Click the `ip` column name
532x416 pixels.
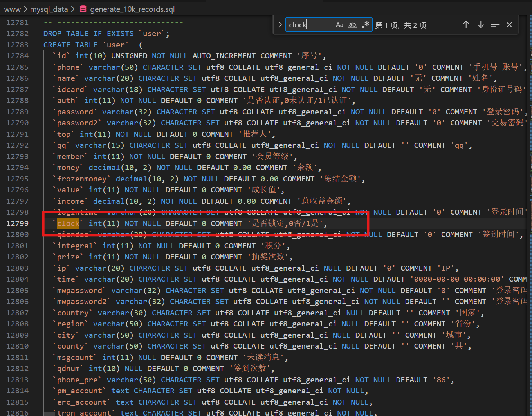click(62, 268)
